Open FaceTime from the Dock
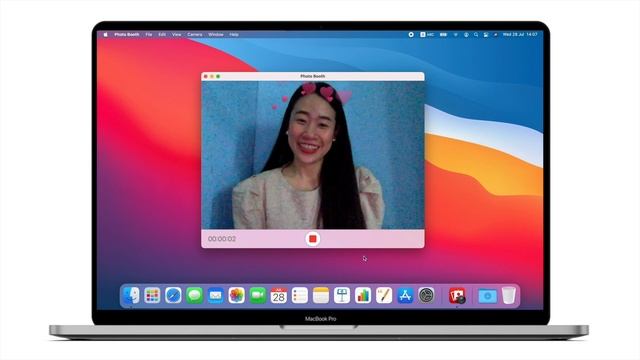The width and height of the screenshot is (640, 360). click(x=258, y=295)
